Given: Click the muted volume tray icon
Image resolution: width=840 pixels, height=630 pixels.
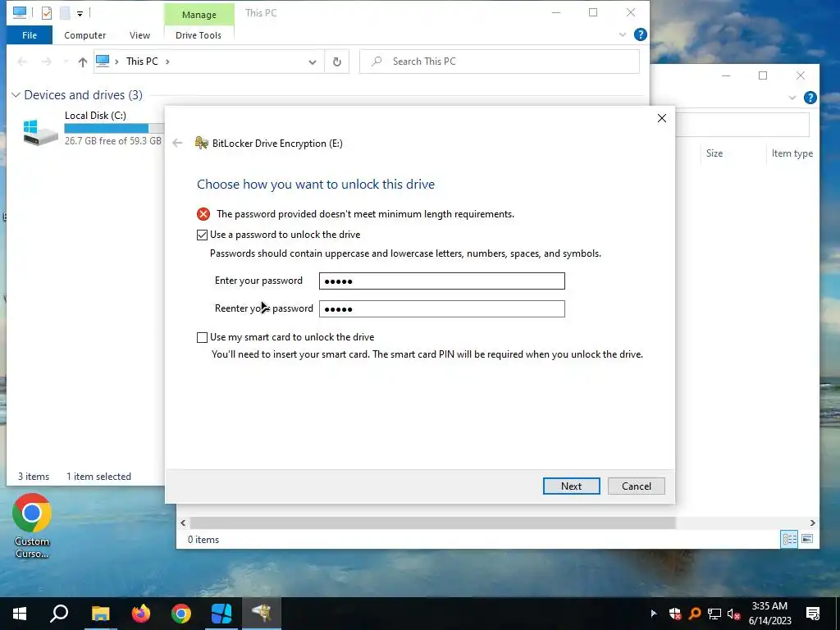Looking at the screenshot, I should point(734,614).
